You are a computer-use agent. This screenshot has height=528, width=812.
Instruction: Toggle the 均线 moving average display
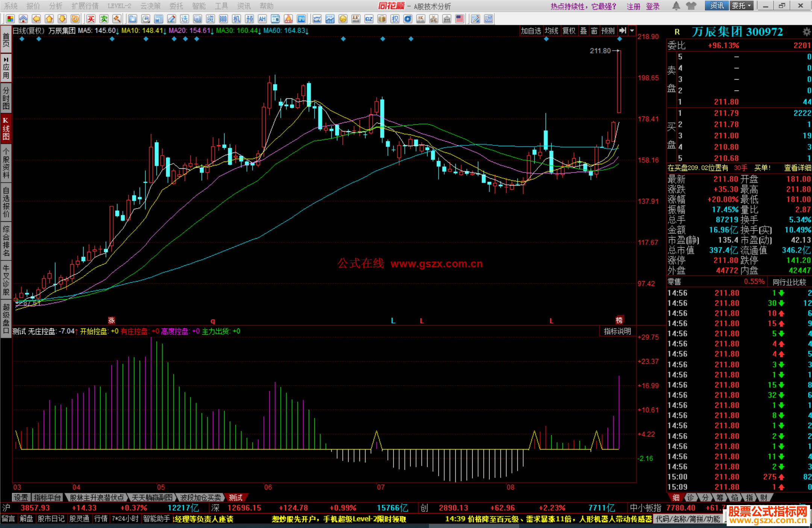pos(551,31)
